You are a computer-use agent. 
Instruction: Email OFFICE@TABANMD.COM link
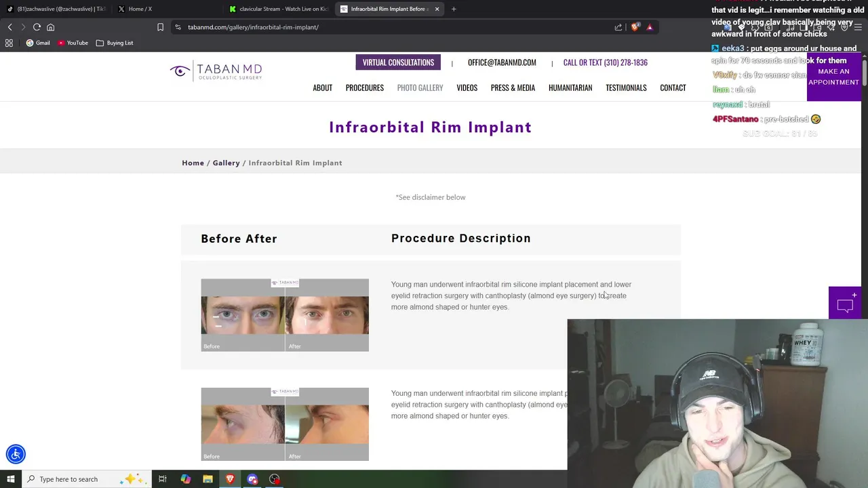click(x=502, y=62)
